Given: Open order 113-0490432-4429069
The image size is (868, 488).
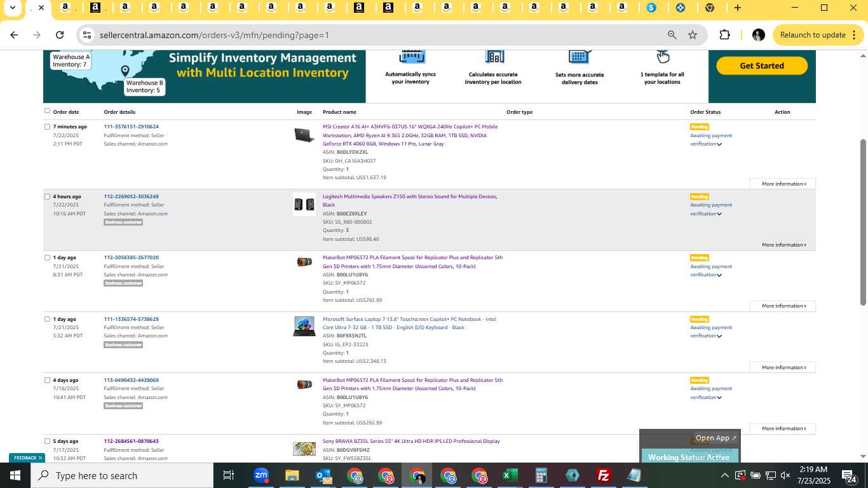Looking at the screenshot, I should point(132,380).
